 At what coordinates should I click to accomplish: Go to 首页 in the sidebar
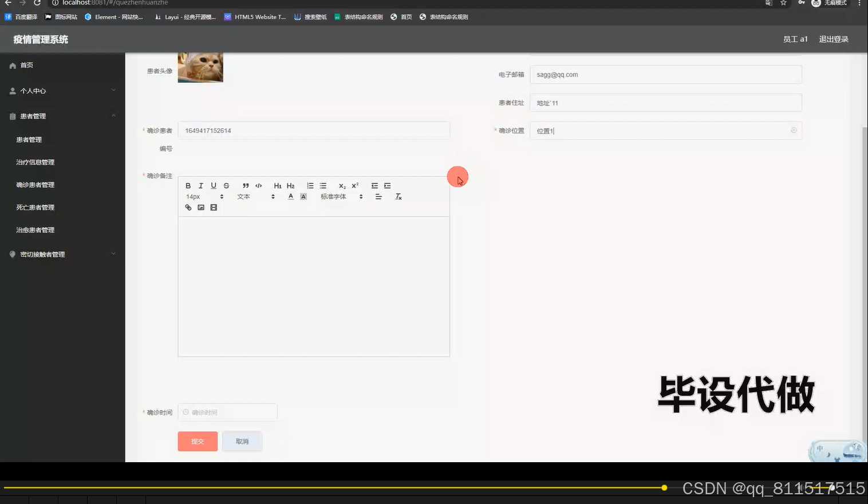pyautogui.click(x=62, y=65)
